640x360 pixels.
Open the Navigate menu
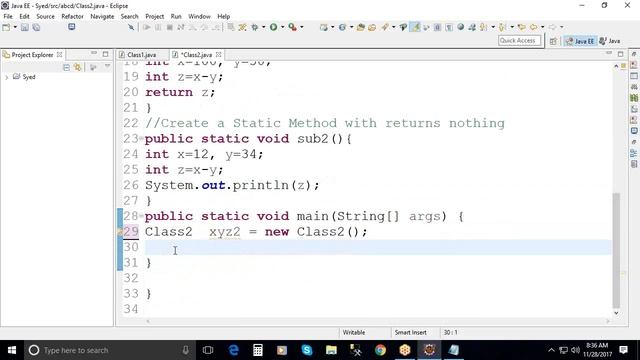(x=102, y=16)
